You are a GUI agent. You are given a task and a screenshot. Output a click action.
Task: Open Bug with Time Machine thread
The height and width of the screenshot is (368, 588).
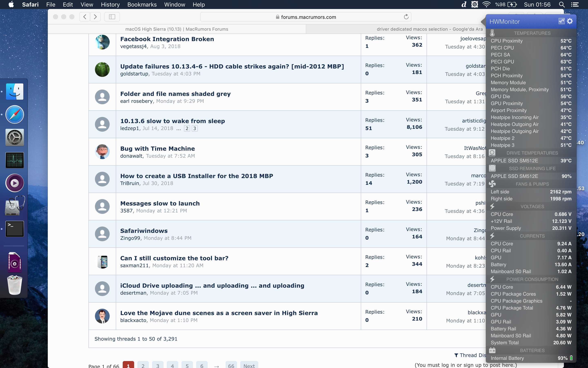(x=157, y=148)
